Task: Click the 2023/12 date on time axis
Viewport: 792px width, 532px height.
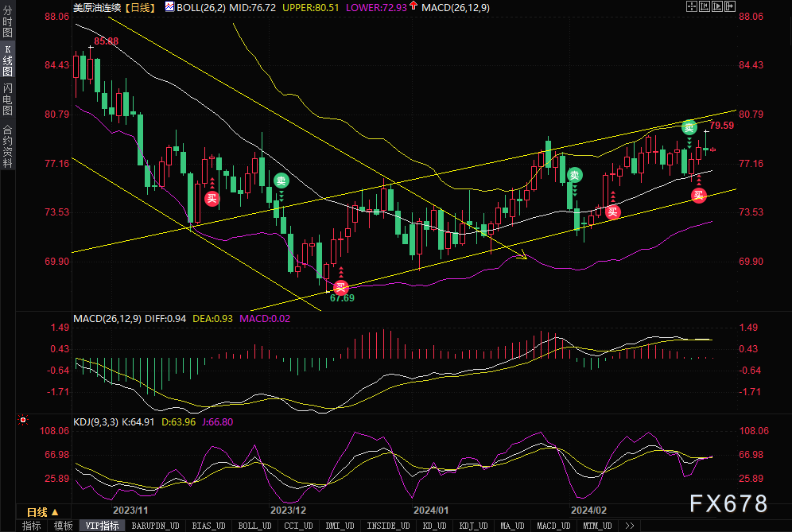Action: [x=289, y=511]
